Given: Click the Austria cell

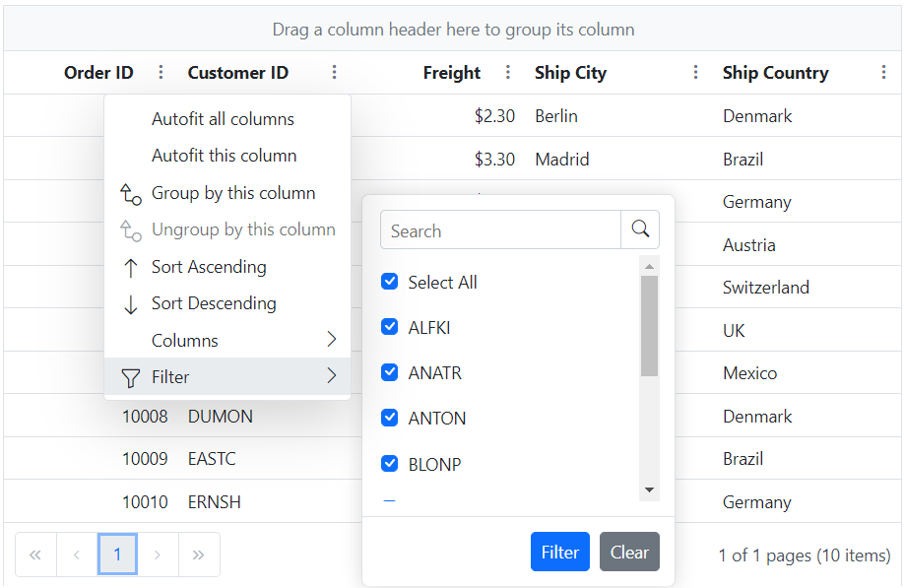Looking at the screenshot, I should coord(749,245).
